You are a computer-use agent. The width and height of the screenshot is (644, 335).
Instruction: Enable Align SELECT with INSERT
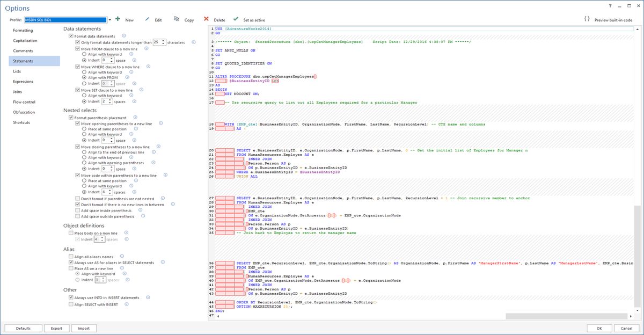pos(71,304)
